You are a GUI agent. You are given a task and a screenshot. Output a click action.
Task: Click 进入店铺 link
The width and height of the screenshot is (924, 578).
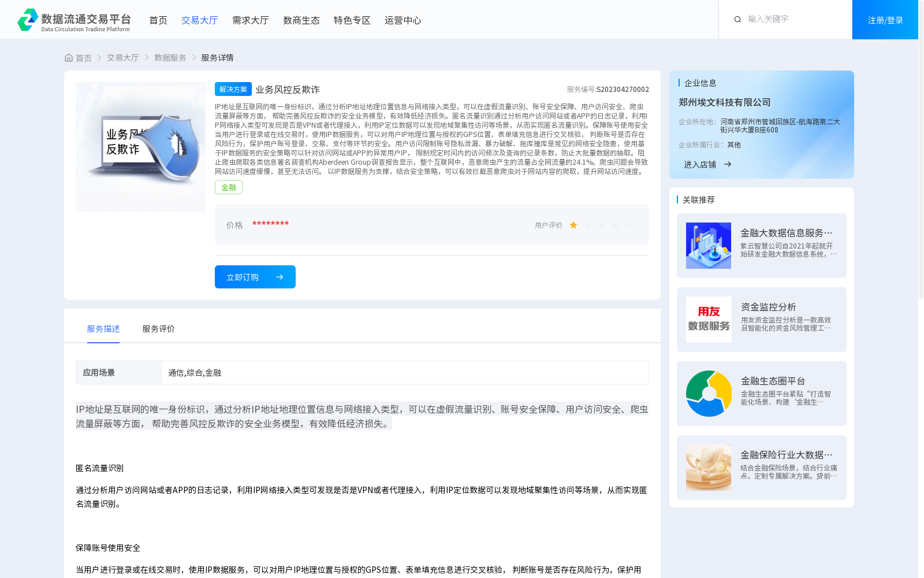tap(700, 164)
